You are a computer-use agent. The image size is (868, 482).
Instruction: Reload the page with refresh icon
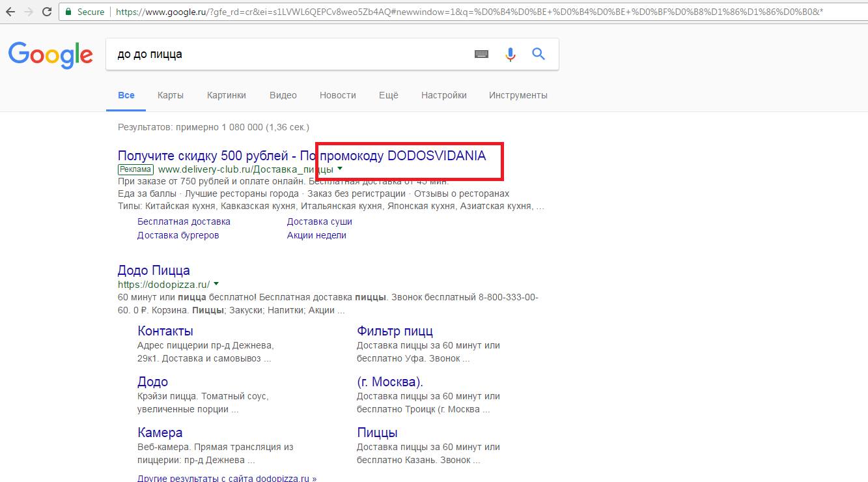47,12
